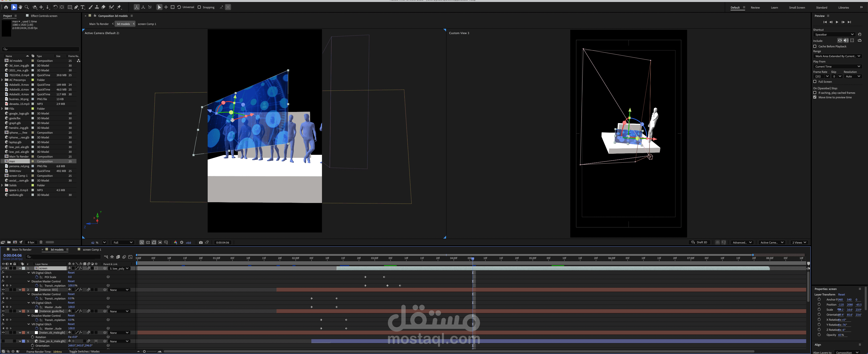Click the project bit depth 8 bpc
This screenshot has width=868, height=354.
pos(31,242)
